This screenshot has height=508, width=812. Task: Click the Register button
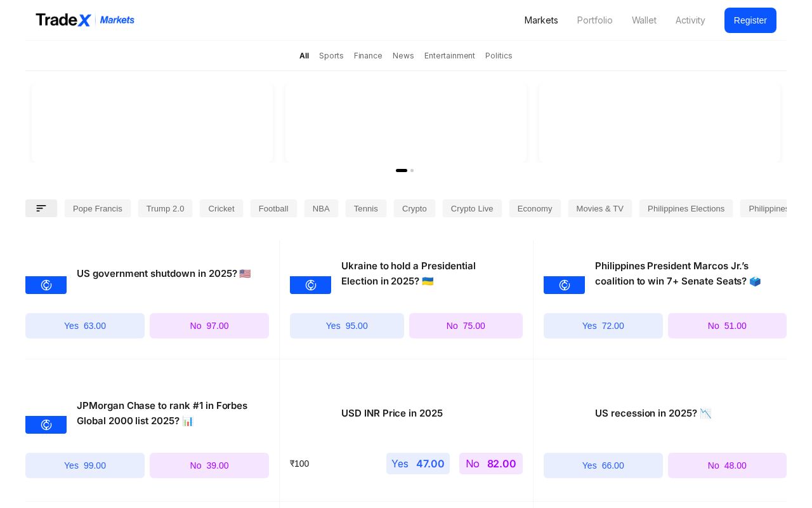click(750, 20)
